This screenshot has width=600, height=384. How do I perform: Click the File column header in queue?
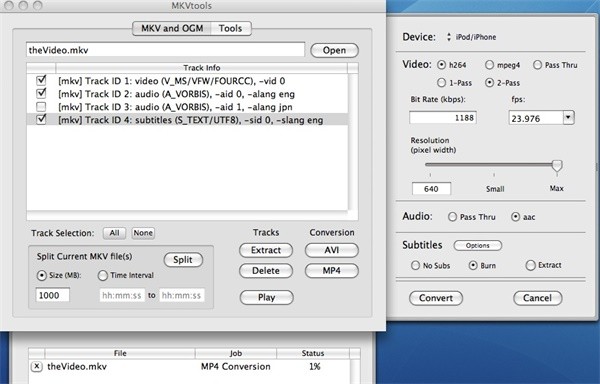[x=120, y=353]
